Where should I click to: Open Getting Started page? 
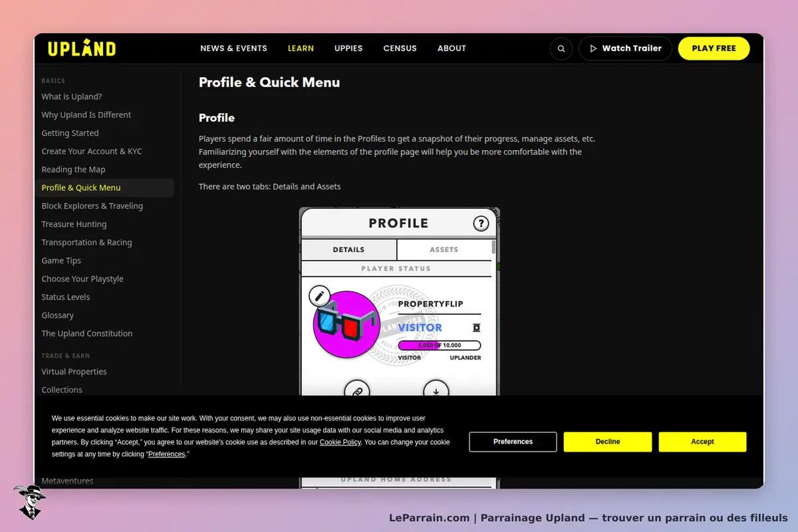click(70, 133)
